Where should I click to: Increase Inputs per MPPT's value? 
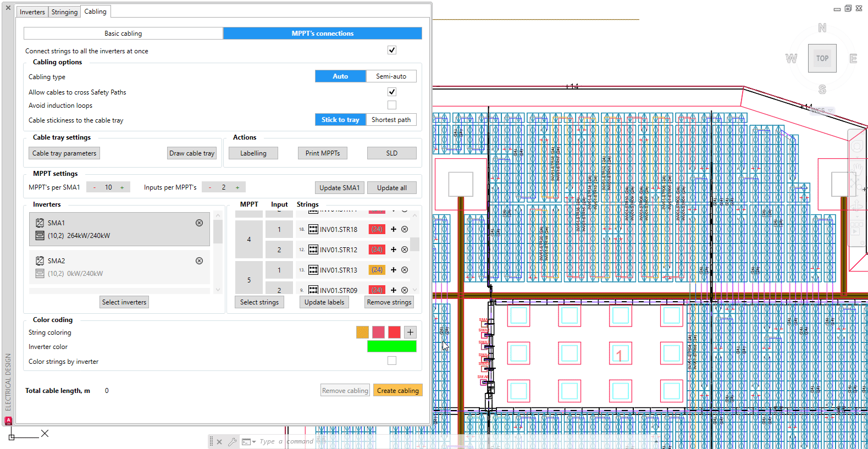237,187
